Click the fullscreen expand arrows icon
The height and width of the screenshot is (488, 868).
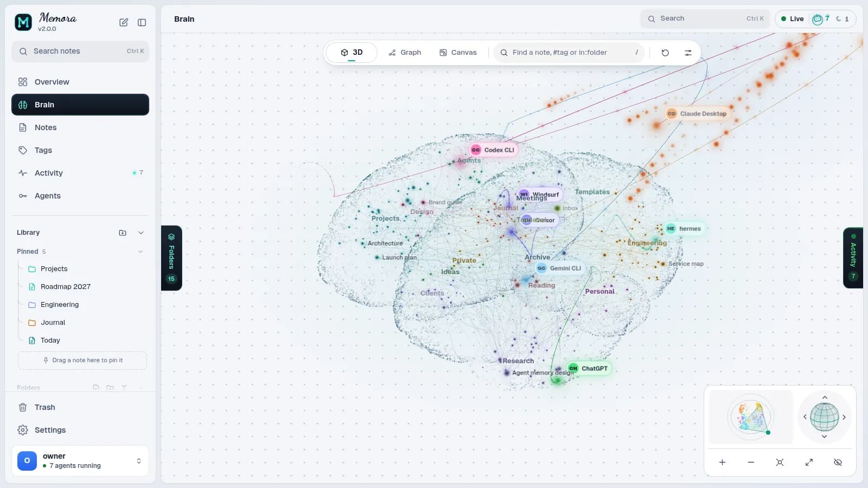point(809,463)
